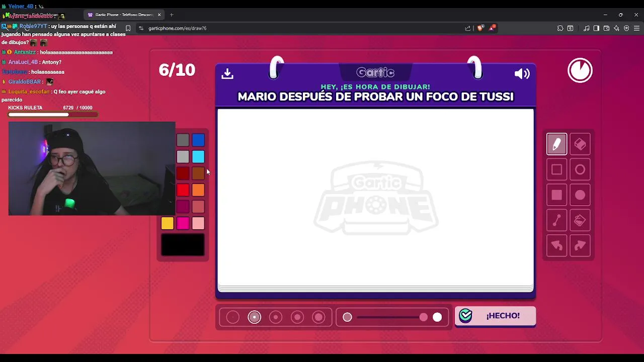Select the eraser tool
The image size is (644, 362).
(580, 144)
